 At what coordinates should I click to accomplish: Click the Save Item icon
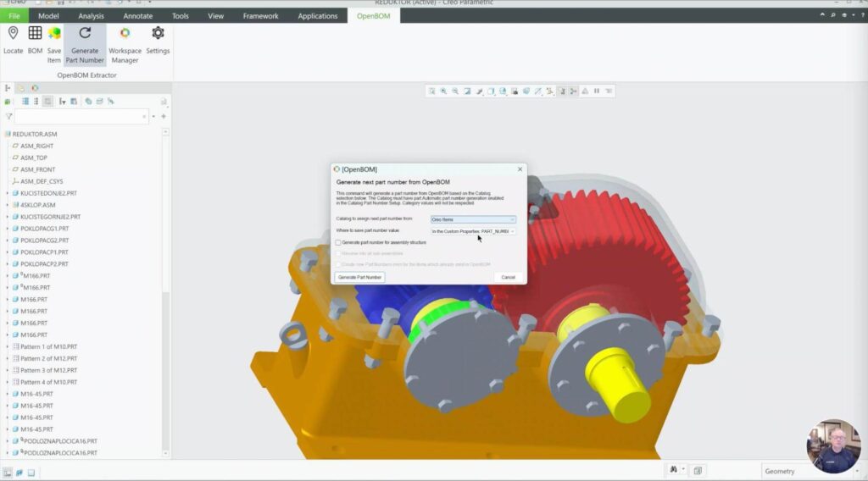(54, 33)
